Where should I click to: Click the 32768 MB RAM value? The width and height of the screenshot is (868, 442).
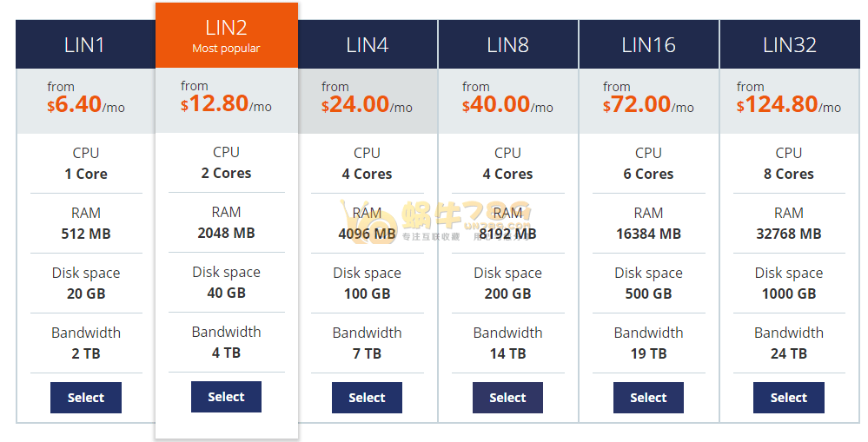[789, 234]
